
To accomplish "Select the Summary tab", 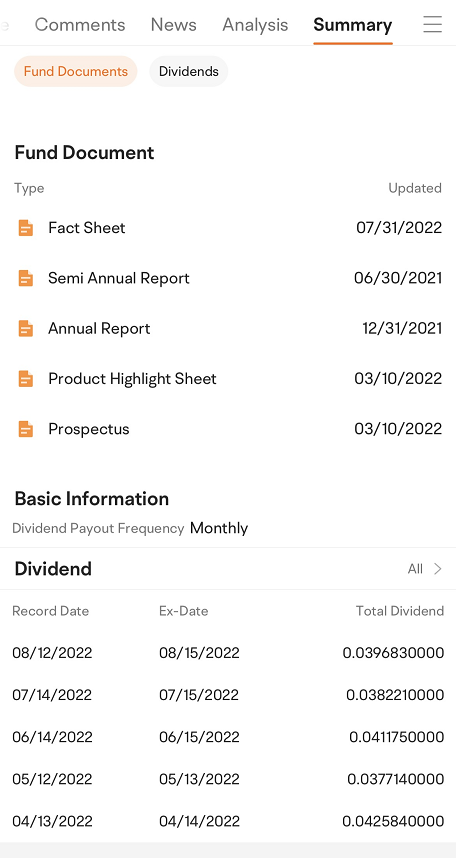I will coord(352,25).
